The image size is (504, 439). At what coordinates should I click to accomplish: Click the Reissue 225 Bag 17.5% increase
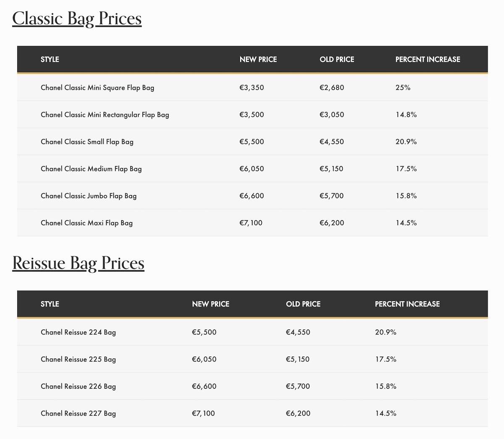(386, 360)
